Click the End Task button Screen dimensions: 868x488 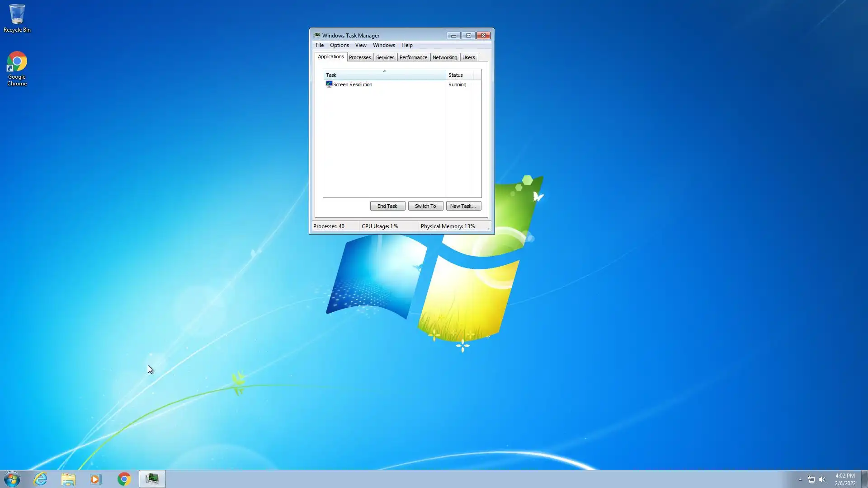tap(387, 206)
